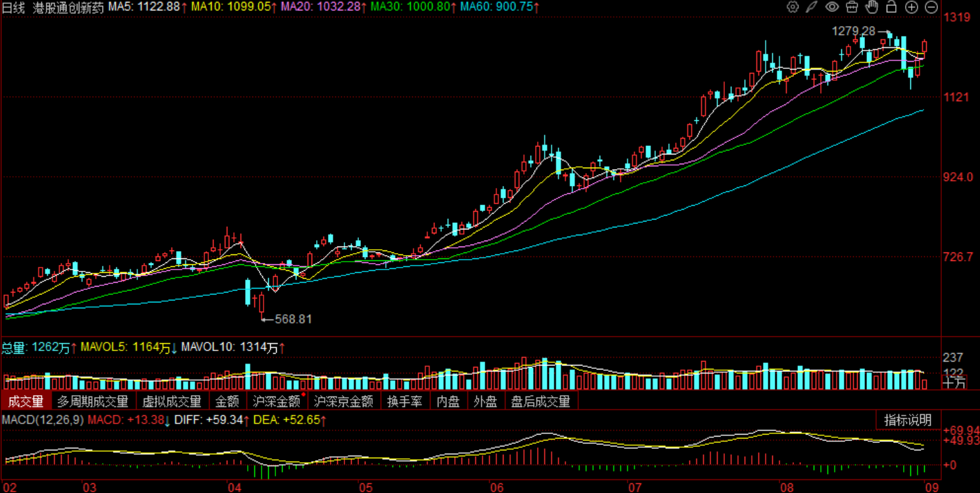Select the 沪深金额 tab
This screenshot has width=980, height=493.
(277, 401)
